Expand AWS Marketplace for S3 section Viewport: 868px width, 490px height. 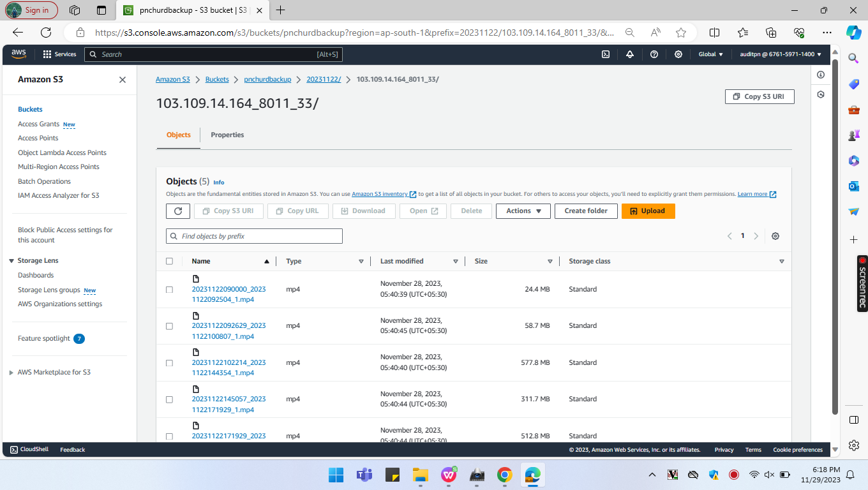11,373
